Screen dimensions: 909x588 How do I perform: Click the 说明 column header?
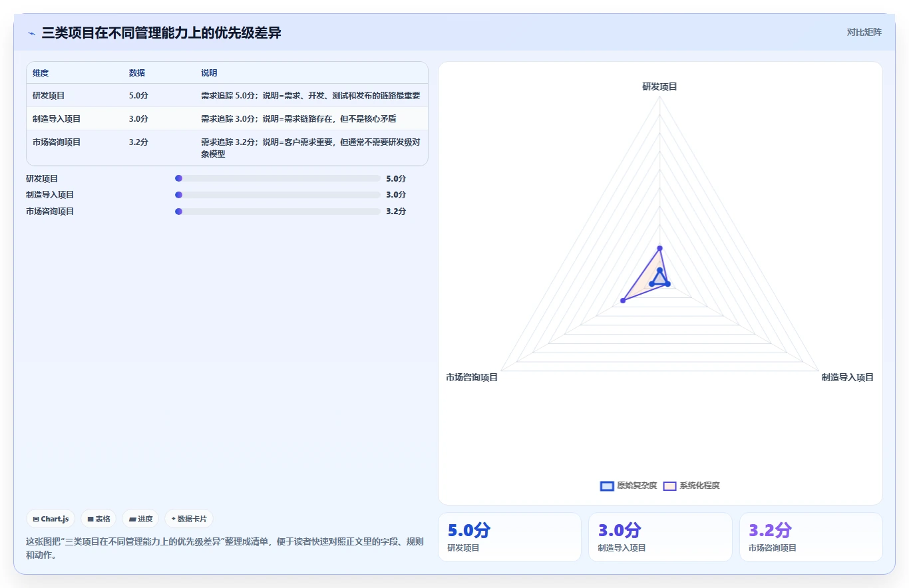click(x=209, y=73)
